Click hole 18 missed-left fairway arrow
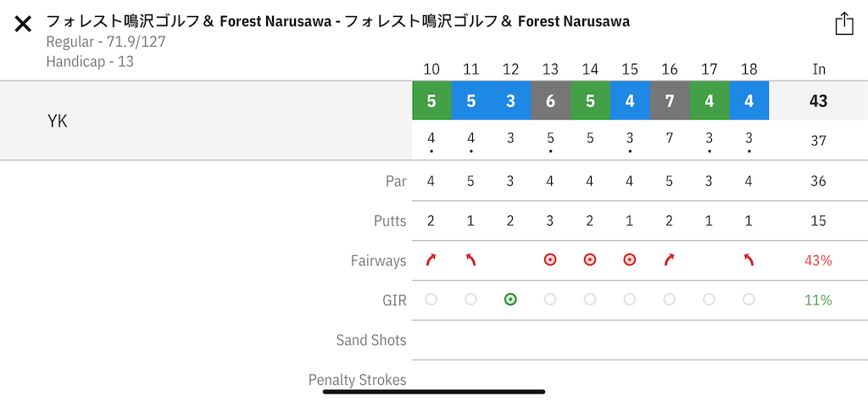 (x=748, y=260)
